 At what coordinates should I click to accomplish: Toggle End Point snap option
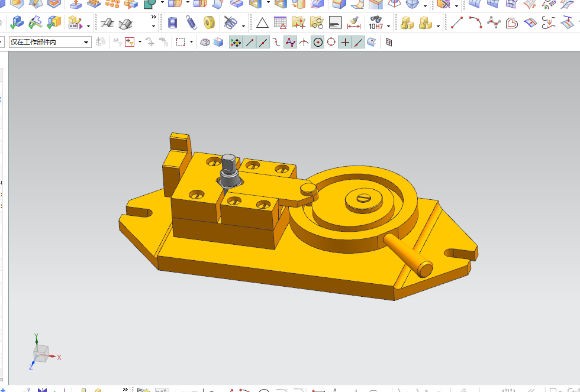tap(250, 43)
